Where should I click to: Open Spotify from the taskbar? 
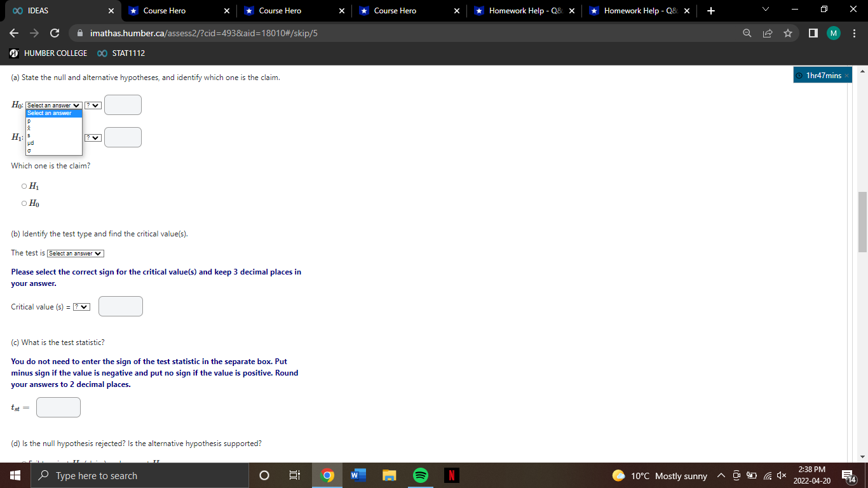pyautogui.click(x=420, y=475)
